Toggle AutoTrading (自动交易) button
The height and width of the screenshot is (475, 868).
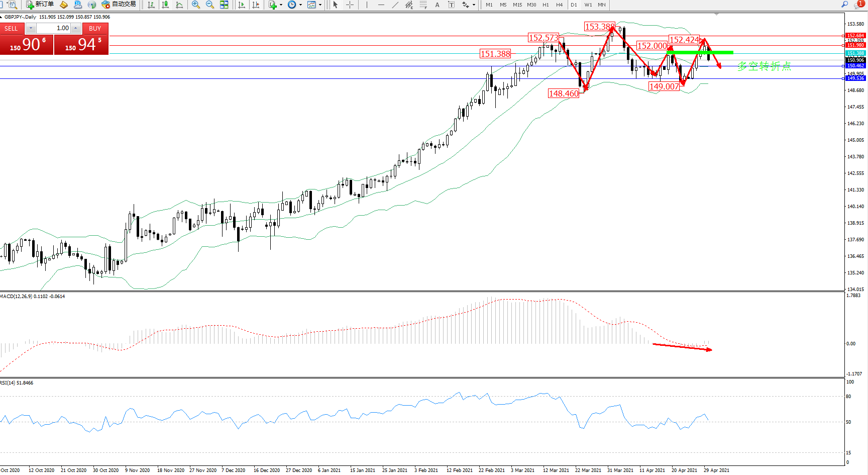119,5
